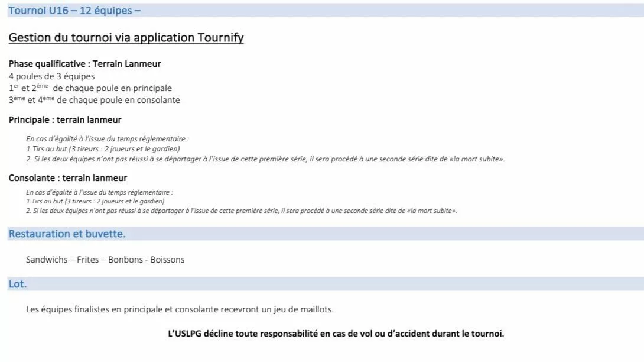Click the "4 poules de 3 équipes" line

(51, 76)
